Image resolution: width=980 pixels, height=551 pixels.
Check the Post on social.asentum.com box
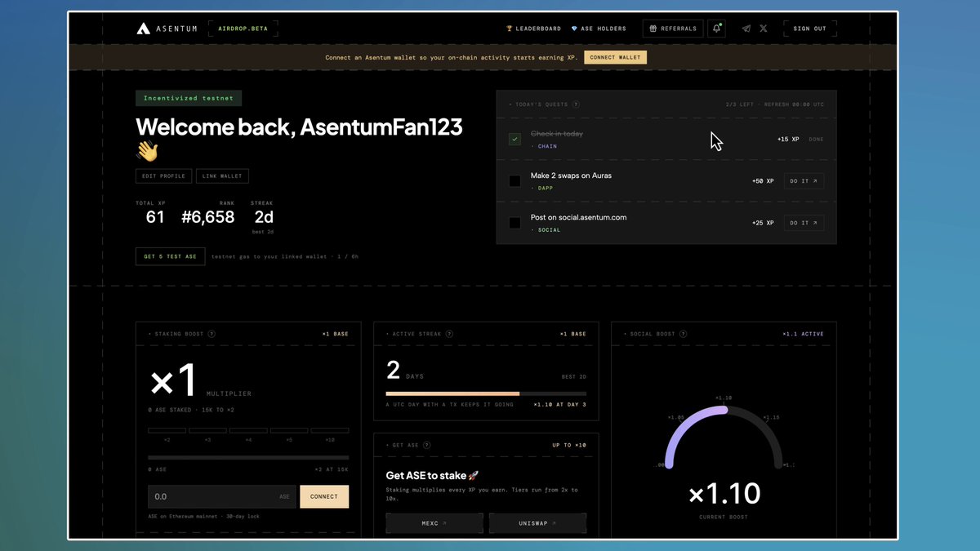514,223
